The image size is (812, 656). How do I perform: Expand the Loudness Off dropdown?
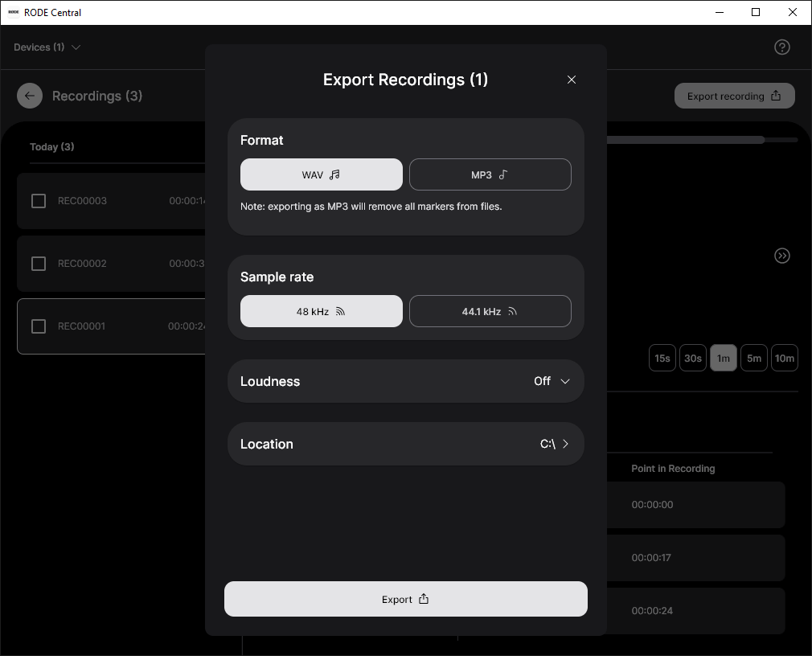552,381
